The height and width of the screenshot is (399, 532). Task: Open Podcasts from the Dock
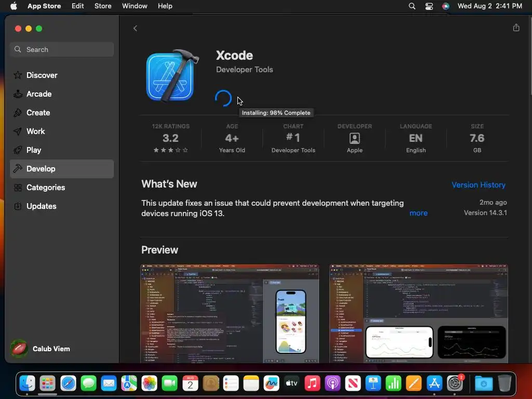(332, 383)
